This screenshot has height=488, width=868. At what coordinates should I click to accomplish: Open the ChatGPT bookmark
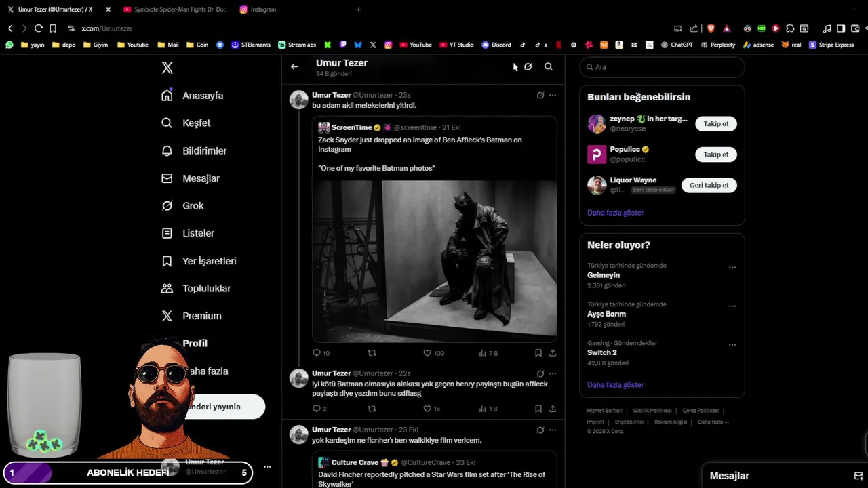tap(677, 45)
